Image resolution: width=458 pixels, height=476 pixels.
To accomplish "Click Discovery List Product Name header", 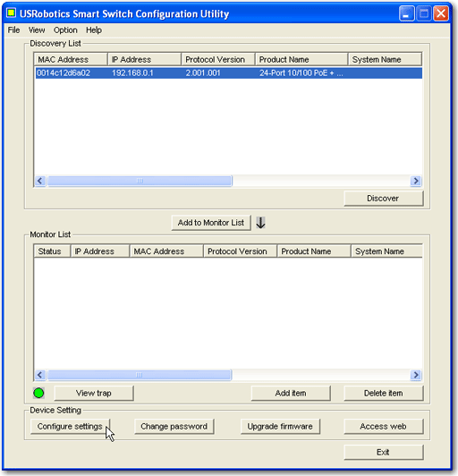I will coord(301,59).
